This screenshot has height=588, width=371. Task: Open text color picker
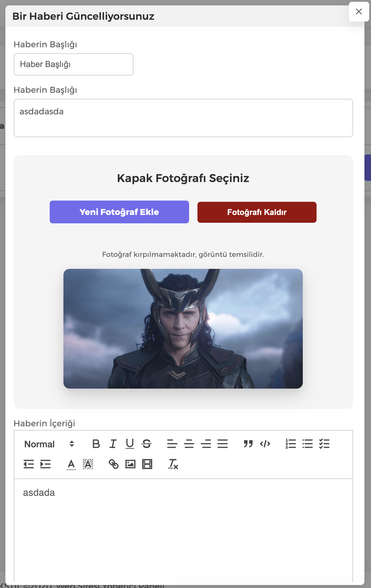point(71,464)
